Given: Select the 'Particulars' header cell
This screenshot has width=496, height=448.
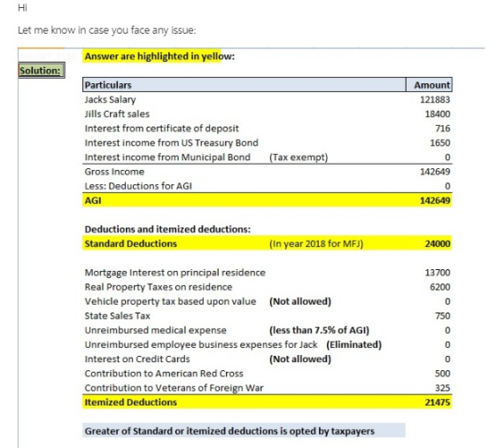Looking at the screenshot, I should pyautogui.click(x=244, y=85).
